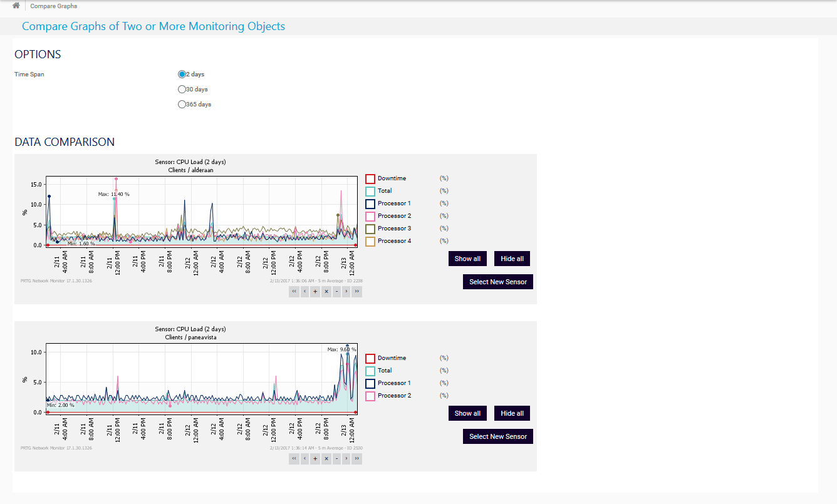
Task: Select the 30 days time span option
Action: (182, 89)
